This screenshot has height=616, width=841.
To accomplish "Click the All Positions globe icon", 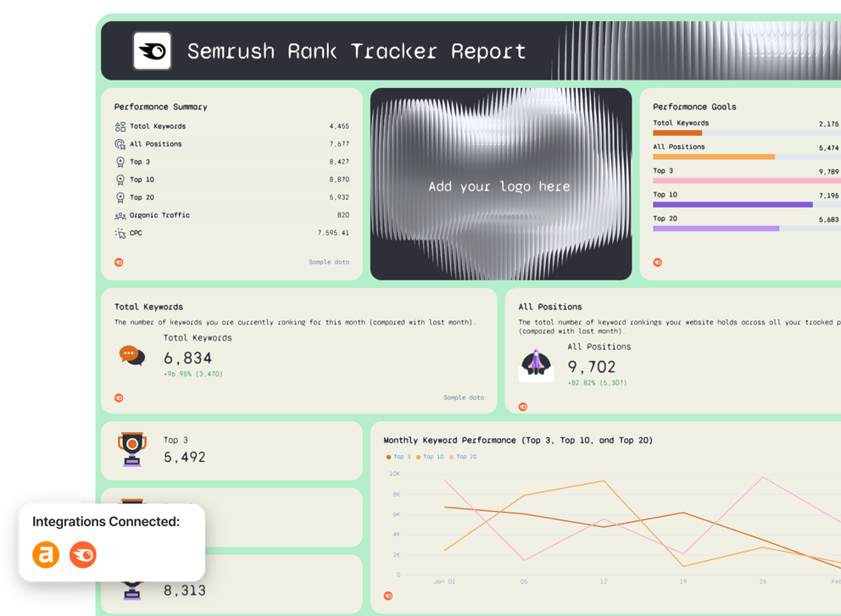I will (x=120, y=143).
